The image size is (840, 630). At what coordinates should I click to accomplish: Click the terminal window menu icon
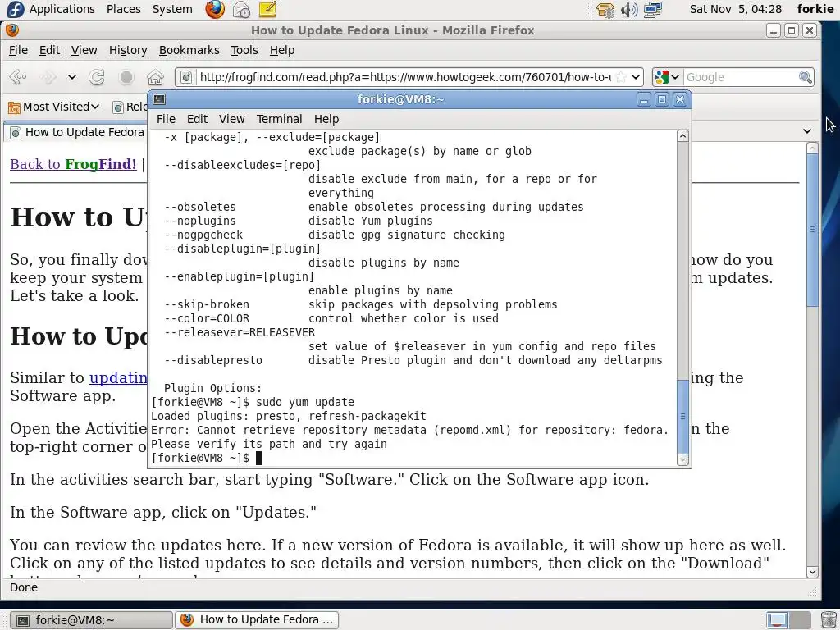(x=159, y=99)
